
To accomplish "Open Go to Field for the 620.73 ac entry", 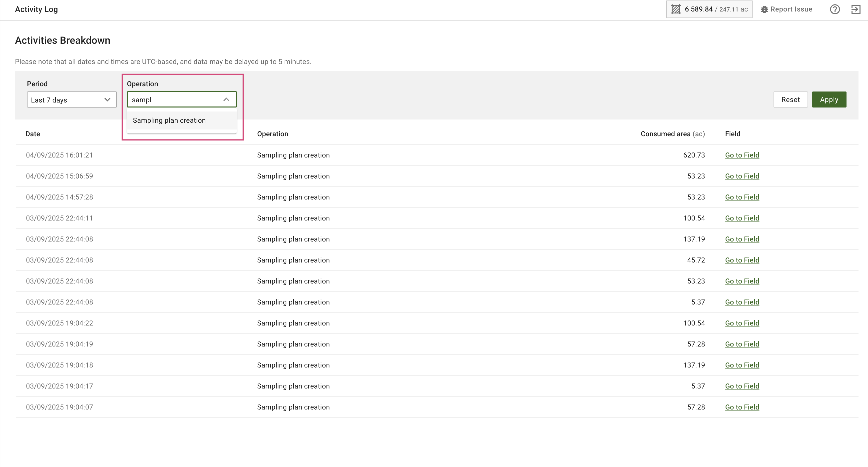I will [742, 155].
